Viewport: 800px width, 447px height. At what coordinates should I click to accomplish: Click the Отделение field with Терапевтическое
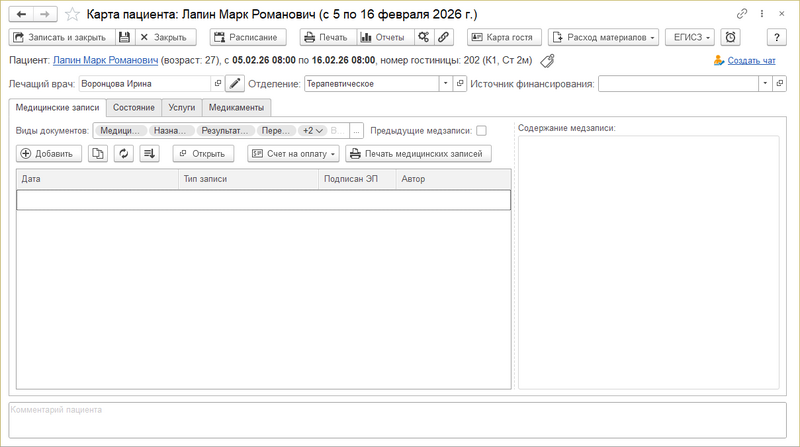point(371,84)
